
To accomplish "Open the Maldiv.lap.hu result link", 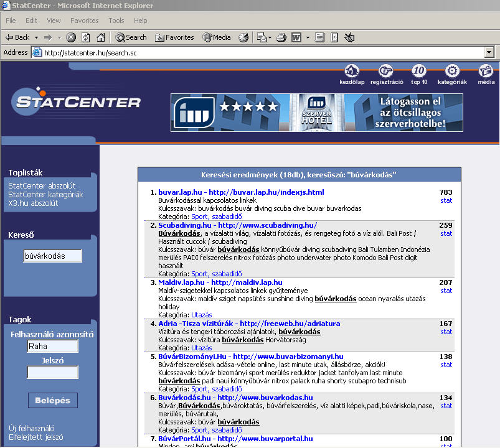I will coord(220,282).
